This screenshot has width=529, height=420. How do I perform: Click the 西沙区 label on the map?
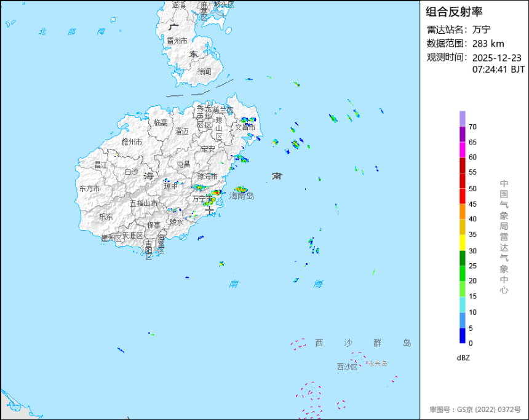click(347, 367)
